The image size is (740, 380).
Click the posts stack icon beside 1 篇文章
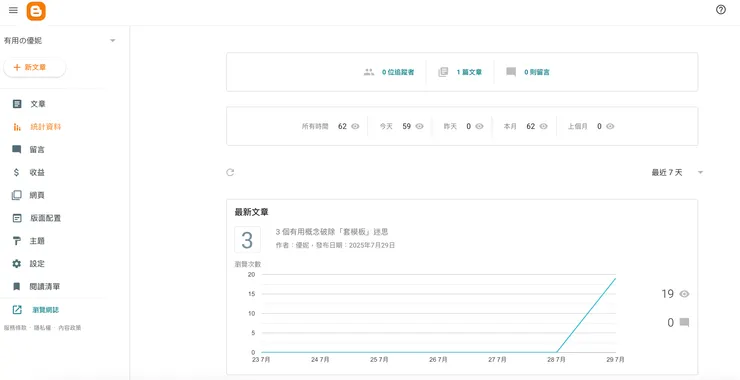click(443, 72)
